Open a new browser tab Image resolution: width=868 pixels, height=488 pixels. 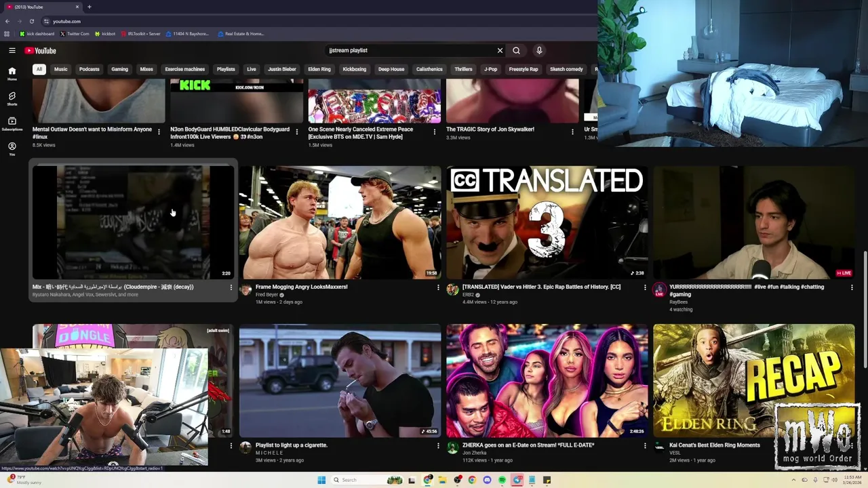pyautogui.click(x=89, y=7)
